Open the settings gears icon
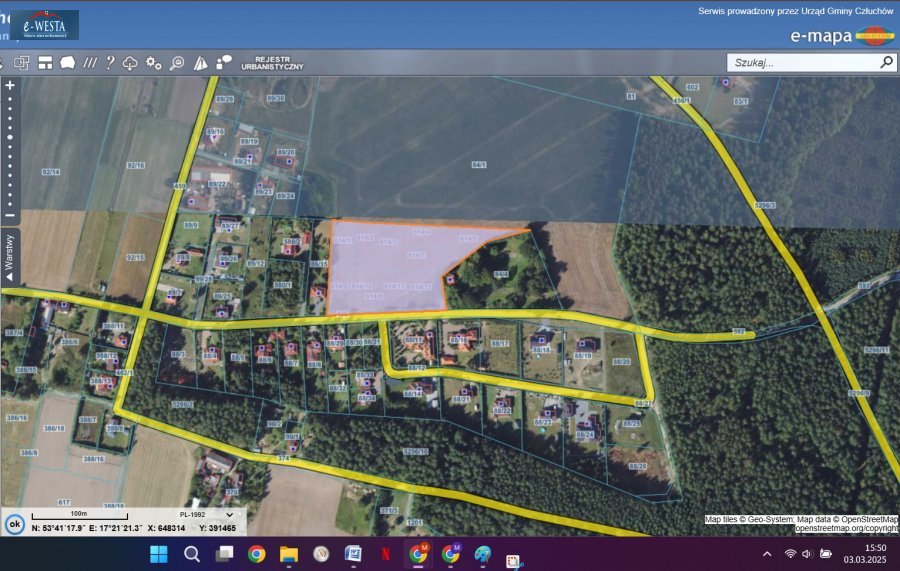Viewport: 900px width, 571px height. pos(153,63)
